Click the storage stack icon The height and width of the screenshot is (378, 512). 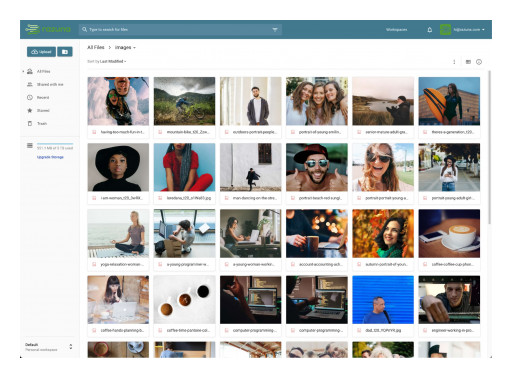(30, 145)
